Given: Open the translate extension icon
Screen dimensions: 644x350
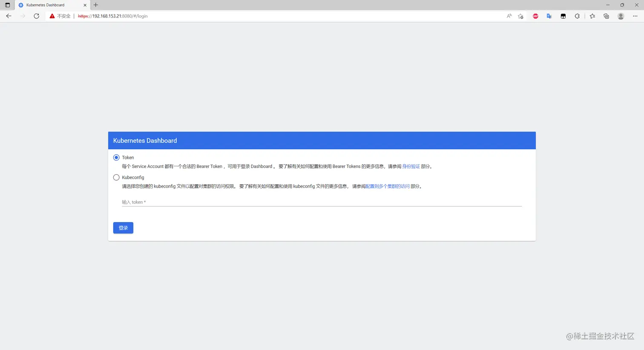Looking at the screenshot, I should coord(549,16).
